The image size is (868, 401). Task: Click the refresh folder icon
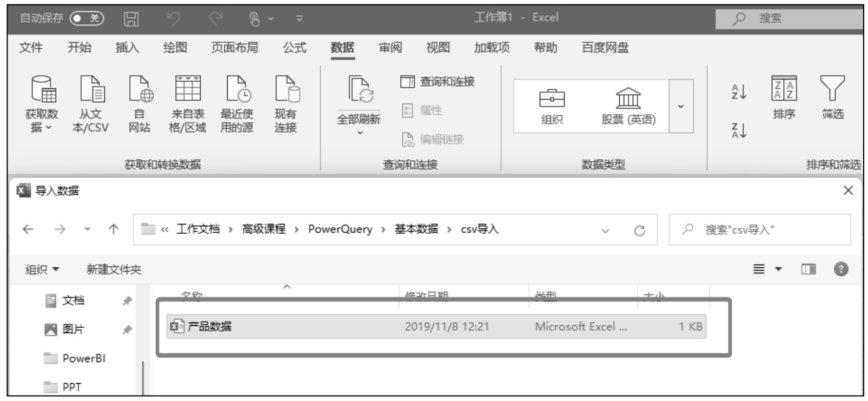[x=640, y=231]
